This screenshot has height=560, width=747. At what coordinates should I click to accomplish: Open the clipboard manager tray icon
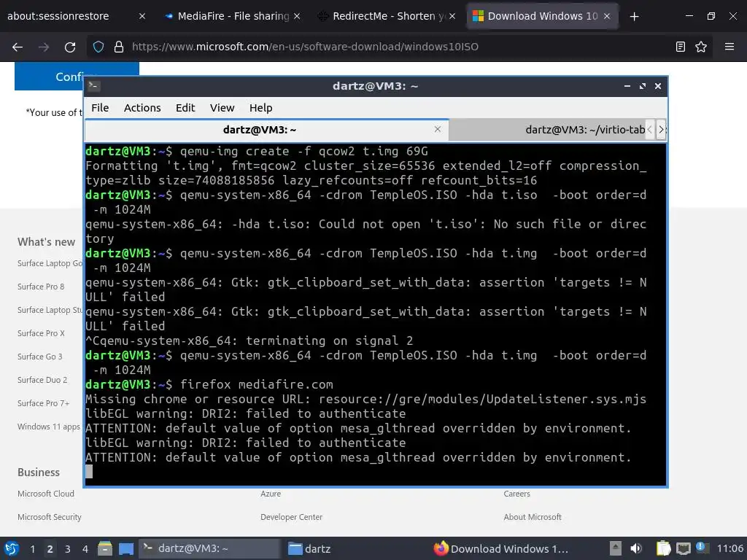coord(663,548)
